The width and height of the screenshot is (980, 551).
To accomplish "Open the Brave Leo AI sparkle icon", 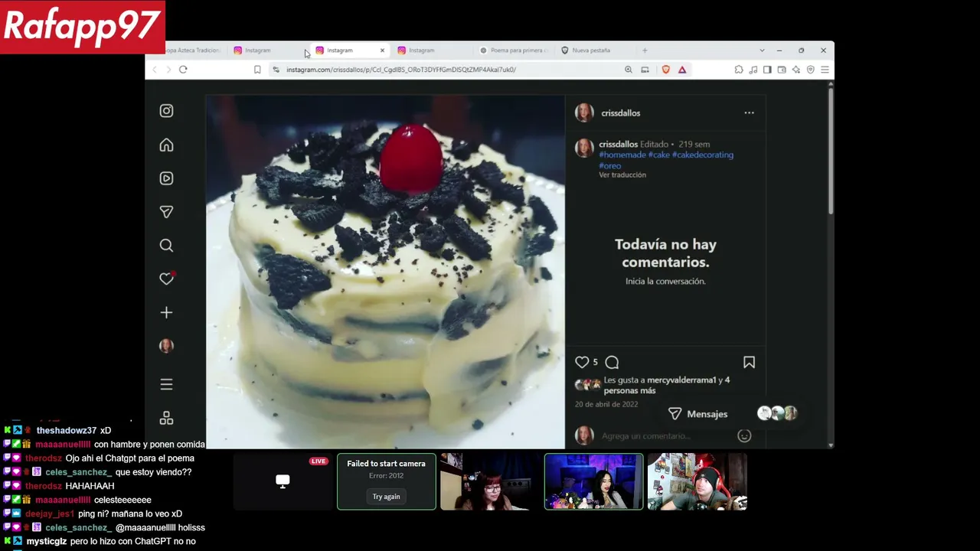I will click(x=796, y=70).
